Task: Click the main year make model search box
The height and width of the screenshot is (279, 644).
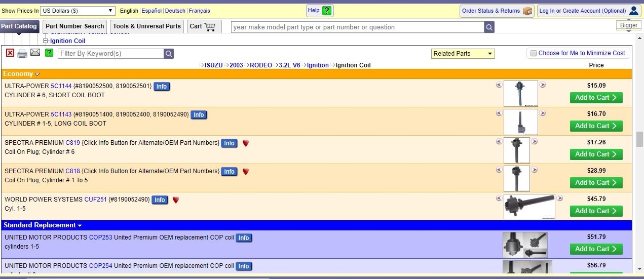Action: click(x=358, y=27)
